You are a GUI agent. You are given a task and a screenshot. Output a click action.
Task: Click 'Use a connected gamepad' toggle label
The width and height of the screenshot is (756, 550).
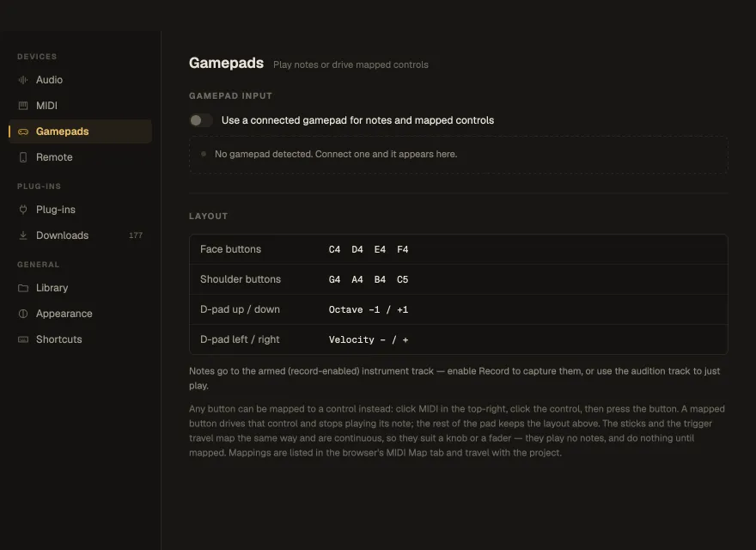point(357,120)
